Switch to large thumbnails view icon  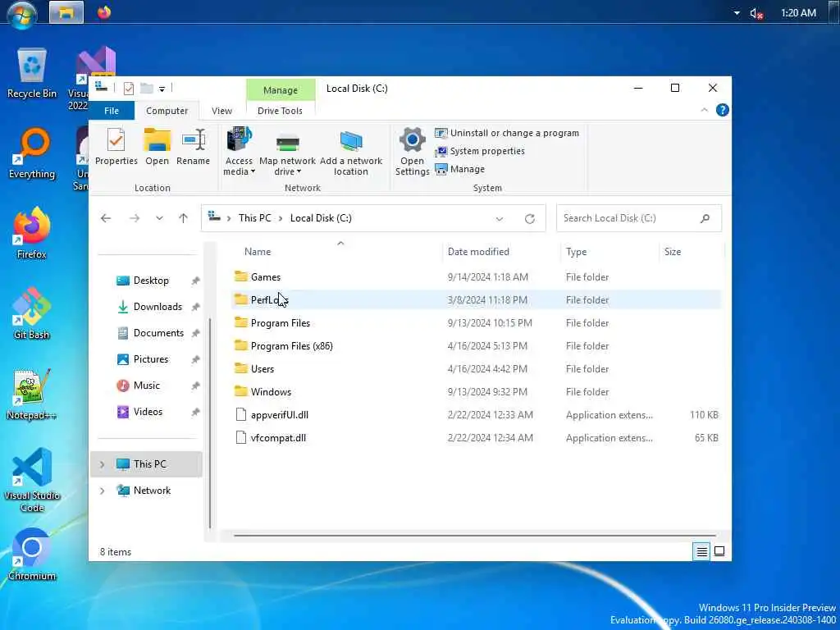(x=719, y=551)
